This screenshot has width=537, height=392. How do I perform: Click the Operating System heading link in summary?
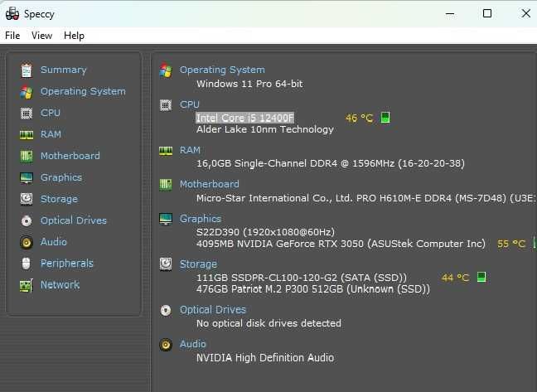tap(222, 70)
